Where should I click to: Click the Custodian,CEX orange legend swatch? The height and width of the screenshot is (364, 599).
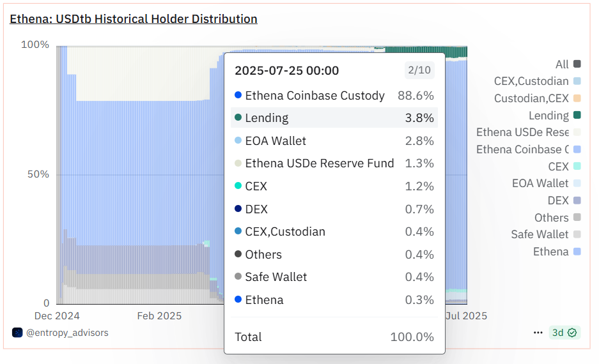coord(577,98)
